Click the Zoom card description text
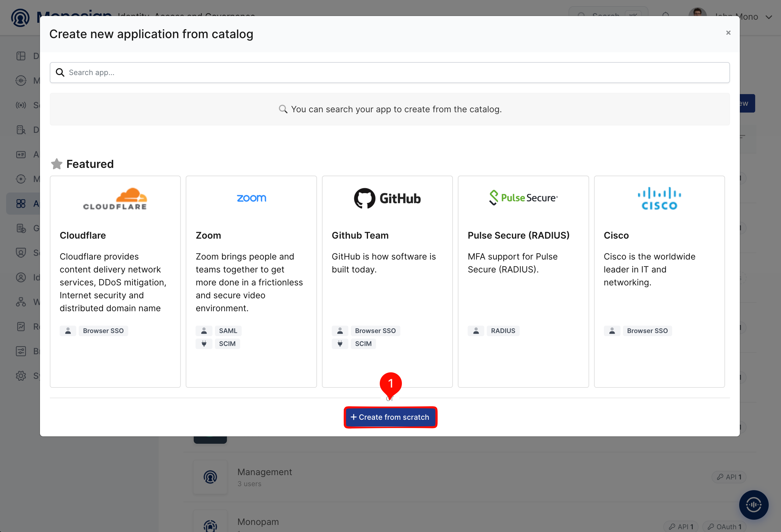The height and width of the screenshot is (532, 781). coord(249,282)
